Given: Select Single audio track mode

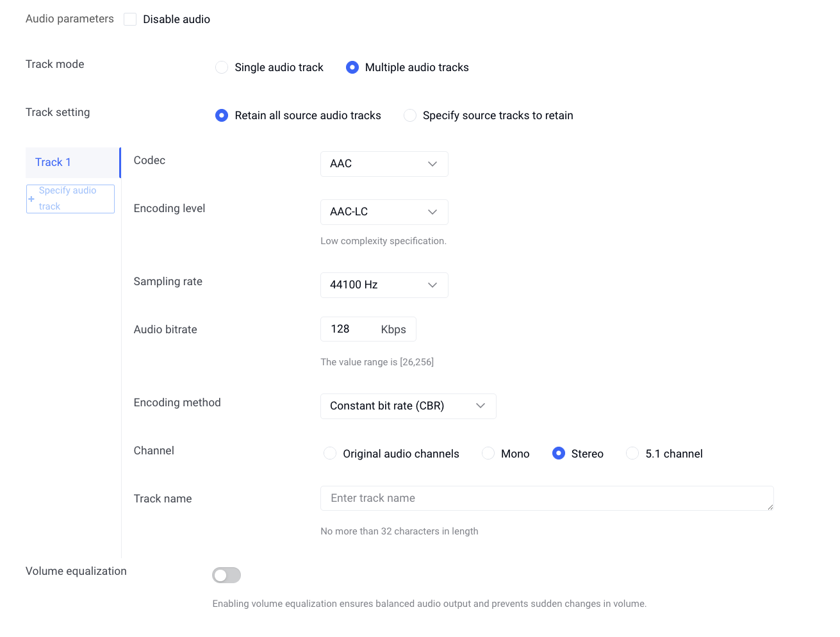Looking at the screenshot, I should 222,67.
